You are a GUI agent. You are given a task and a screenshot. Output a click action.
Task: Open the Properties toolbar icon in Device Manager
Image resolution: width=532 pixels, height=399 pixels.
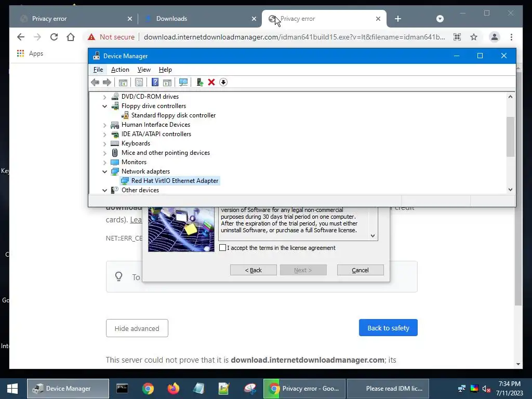[139, 82]
